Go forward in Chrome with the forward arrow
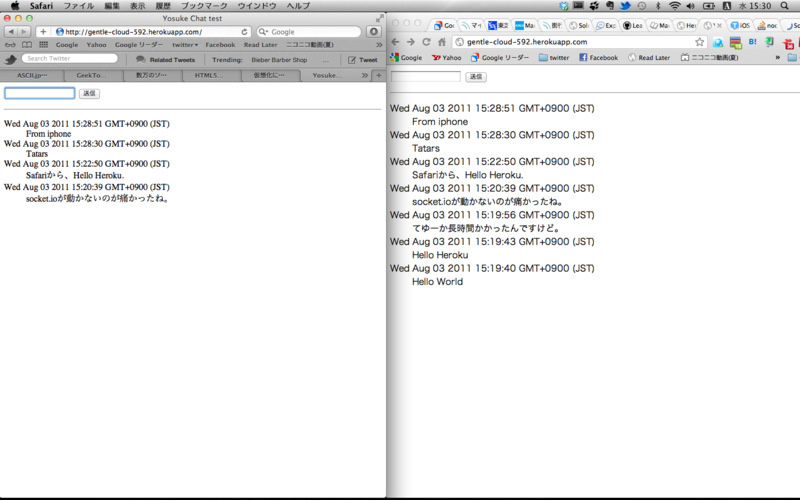 pyautogui.click(x=411, y=42)
